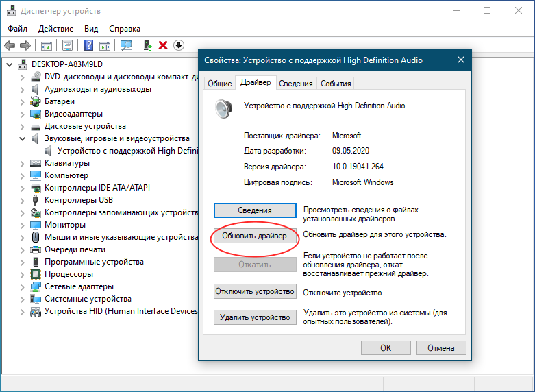Screen dimensions: 535x392
Task: Open the Справка menu
Action: [x=125, y=29]
